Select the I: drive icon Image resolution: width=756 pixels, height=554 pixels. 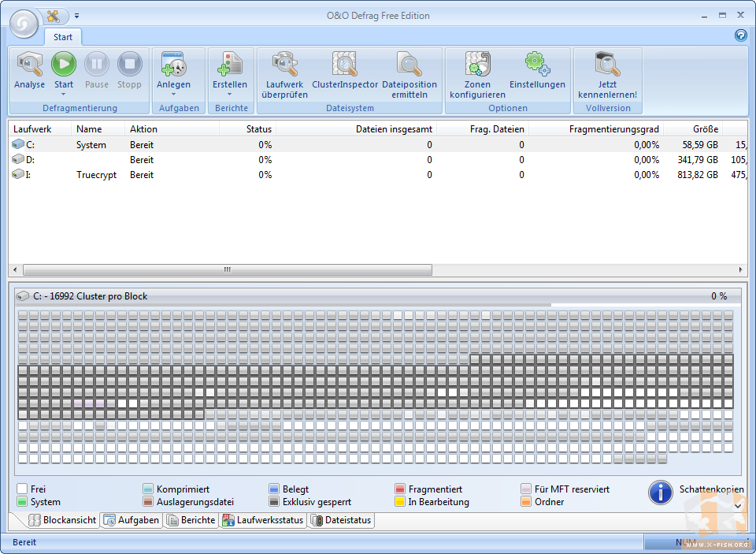[x=18, y=174]
